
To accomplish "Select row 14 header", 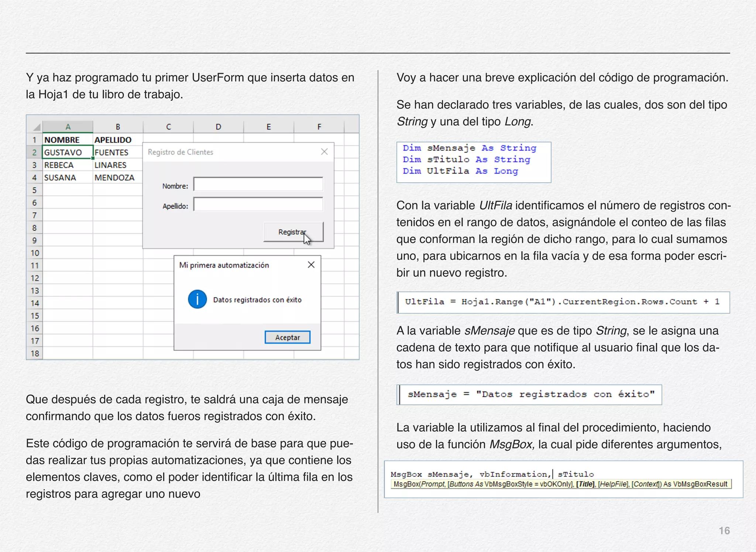I will [x=35, y=303].
